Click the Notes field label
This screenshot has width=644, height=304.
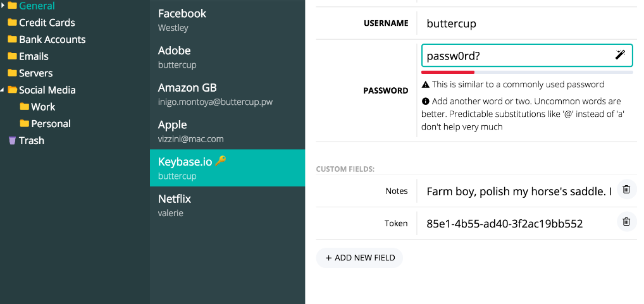click(x=397, y=191)
